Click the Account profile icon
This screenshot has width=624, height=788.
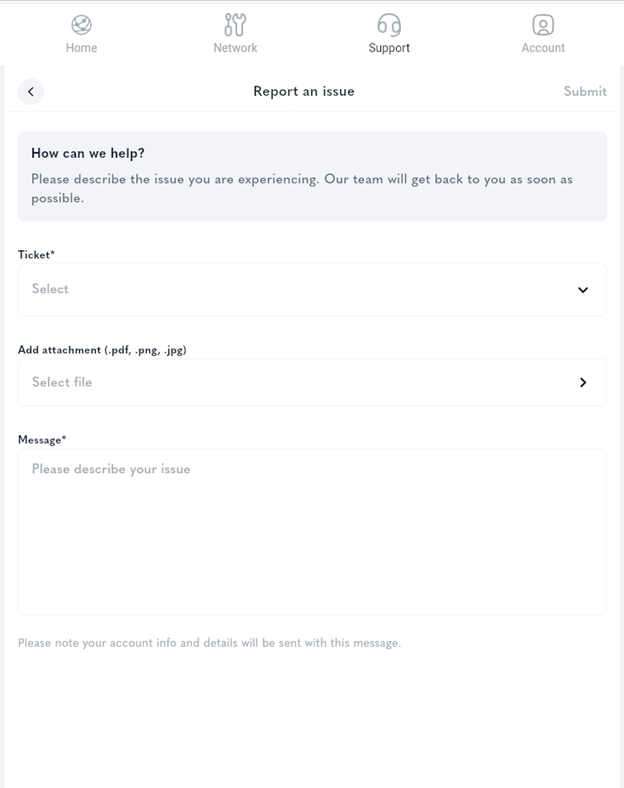(x=543, y=24)
